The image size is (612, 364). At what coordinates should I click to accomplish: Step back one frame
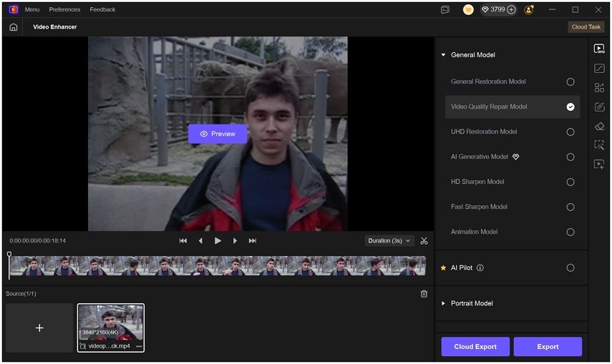[x=200, y=241]
